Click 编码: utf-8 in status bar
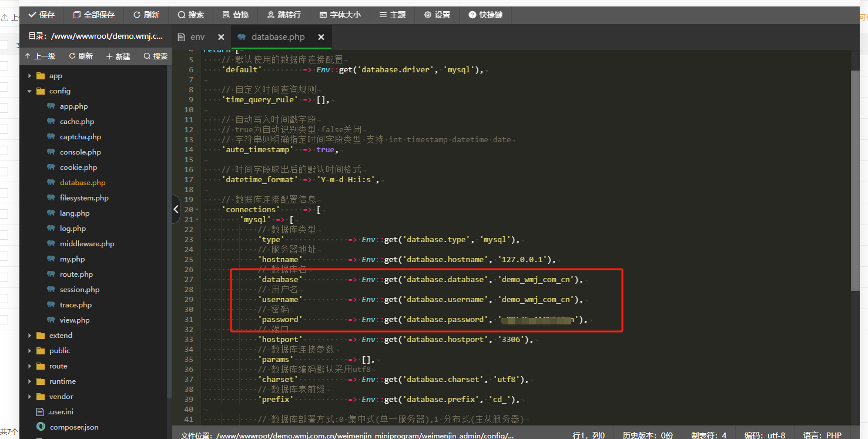Screen dimensions: 868x439 [765, 435]
